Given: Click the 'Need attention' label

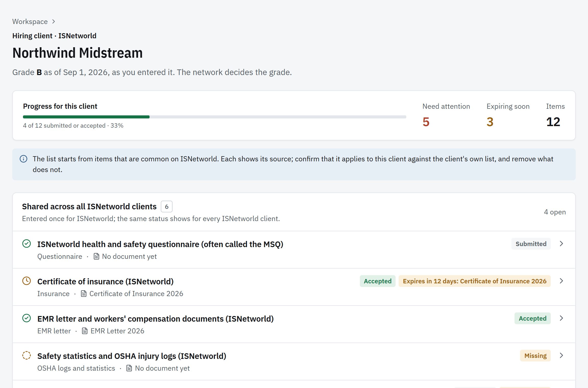Looking at the screenshot, I should [x=446, y=106].
